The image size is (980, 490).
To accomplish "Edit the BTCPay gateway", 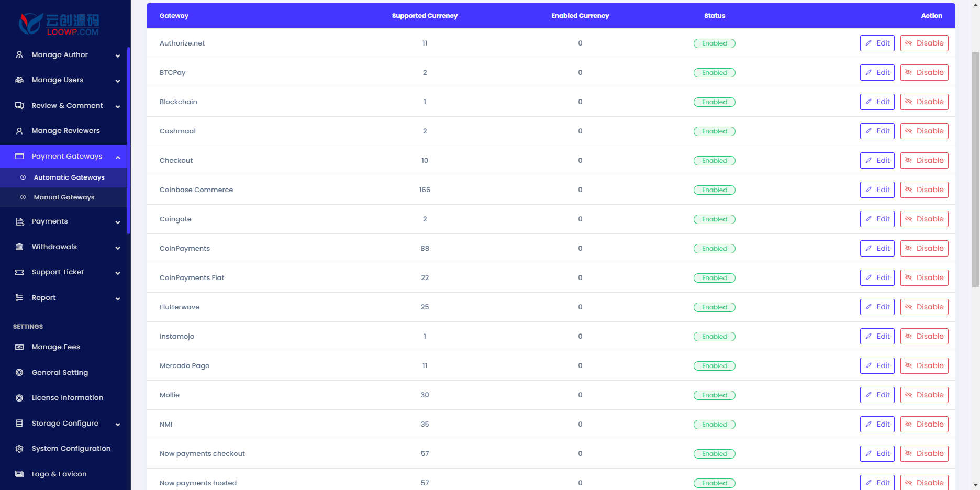I will tap(877, 73).
